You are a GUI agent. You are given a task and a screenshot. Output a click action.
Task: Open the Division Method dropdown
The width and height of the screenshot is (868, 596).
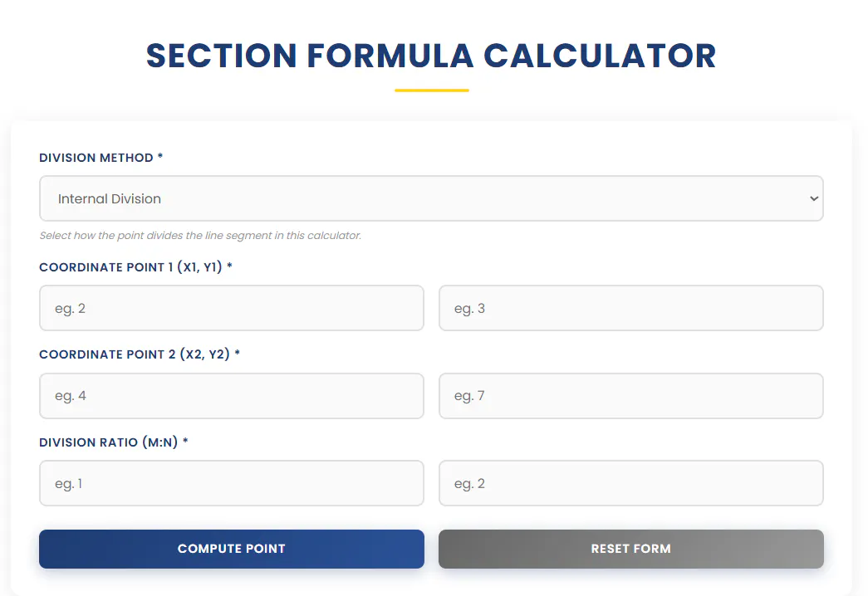(x=431, y=198)
